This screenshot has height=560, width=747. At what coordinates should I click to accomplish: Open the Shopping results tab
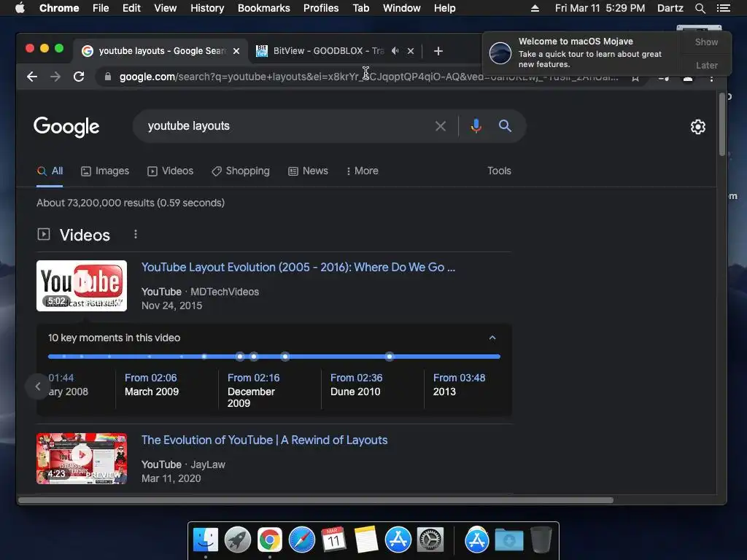(x=241, y=171)
